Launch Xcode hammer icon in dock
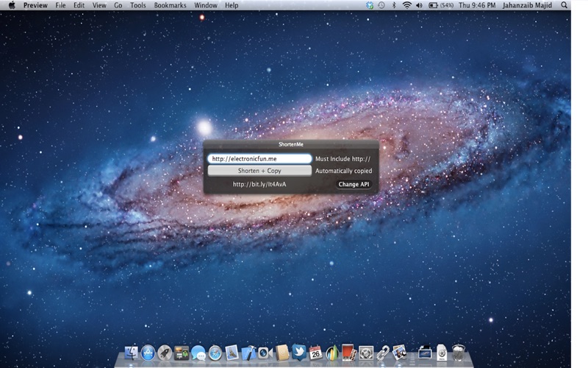The image size is (588, 368). click(248, 353)
